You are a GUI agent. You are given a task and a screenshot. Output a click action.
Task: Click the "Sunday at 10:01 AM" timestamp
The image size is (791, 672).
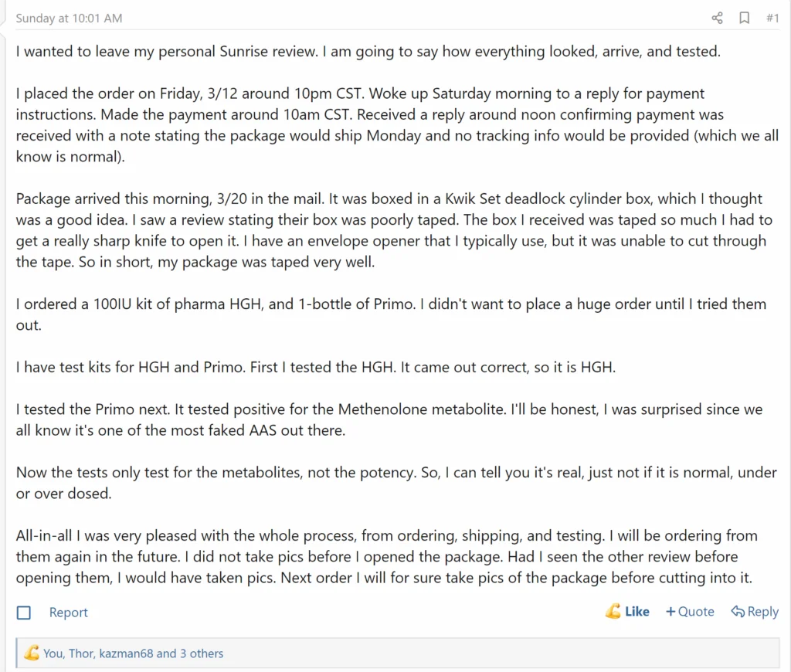pyautogui.click(x=69, y=18)
